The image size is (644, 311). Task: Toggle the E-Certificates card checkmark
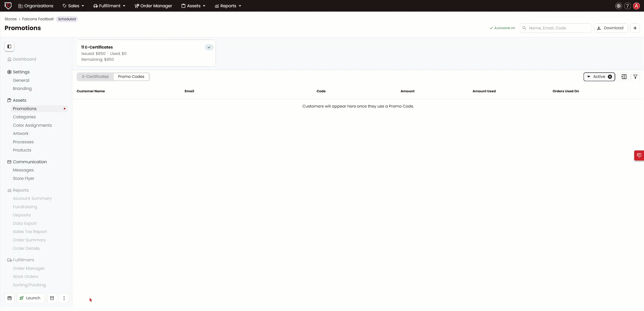coord(209,47)
